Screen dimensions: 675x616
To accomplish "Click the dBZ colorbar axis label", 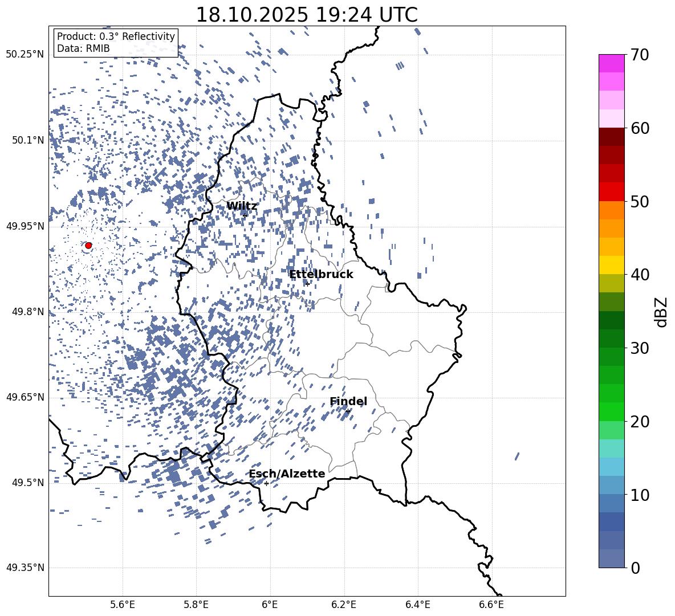I will point(660,312).
